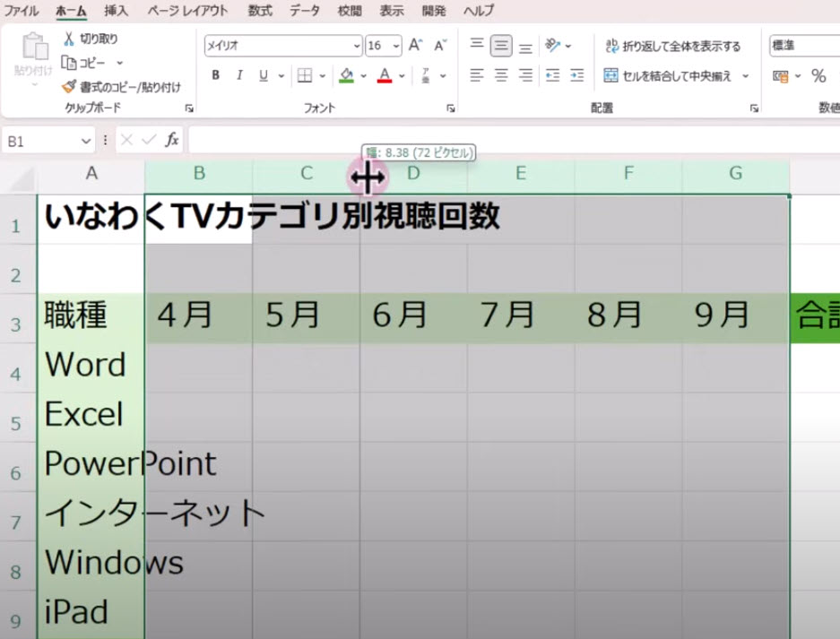Screen dimensions: 840x639
Task: Click the 切り取り (Cut) scissors command
Action: pyautogui.click(x=91, y=39)
